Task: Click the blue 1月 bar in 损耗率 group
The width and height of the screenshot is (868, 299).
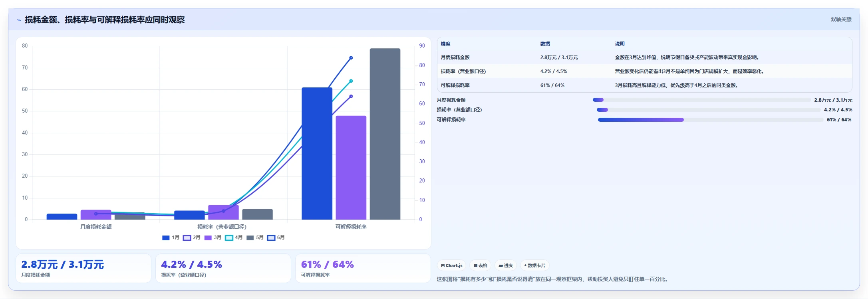Action: coord(189,215)
